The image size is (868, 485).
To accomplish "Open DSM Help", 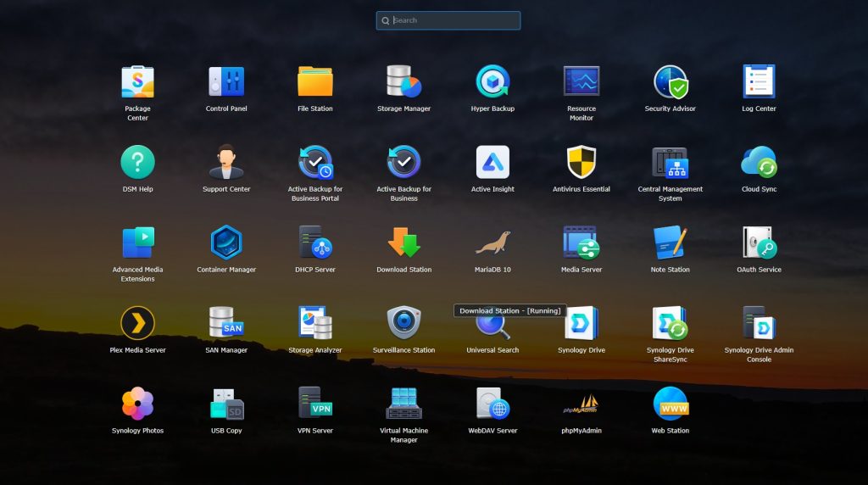I will tap(137, 162).
